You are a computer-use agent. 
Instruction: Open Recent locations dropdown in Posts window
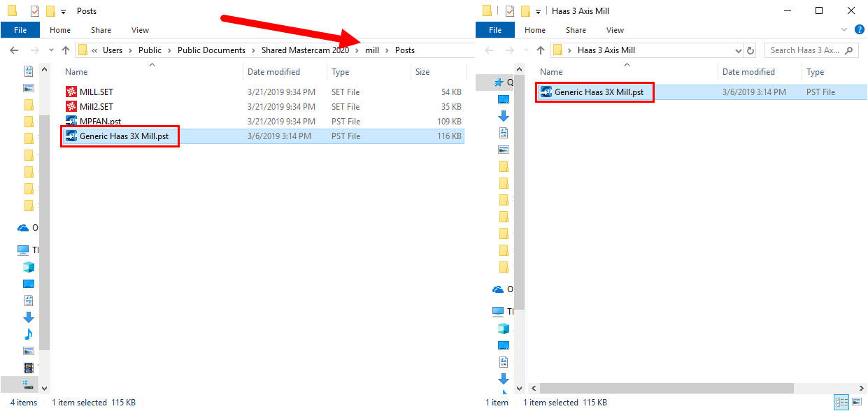pos(51,50)
